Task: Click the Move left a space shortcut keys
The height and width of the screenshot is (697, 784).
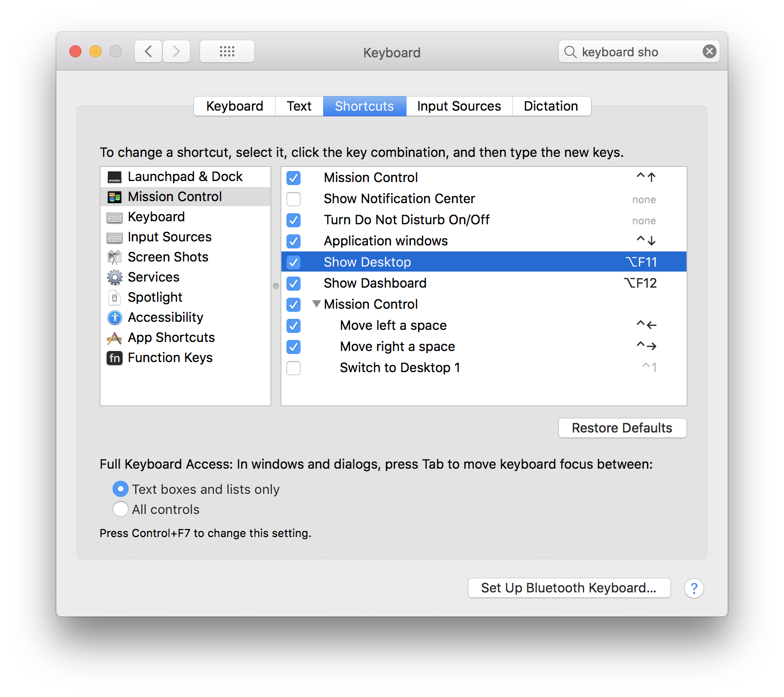Action: pyautogui.click(x=646, y=325)
